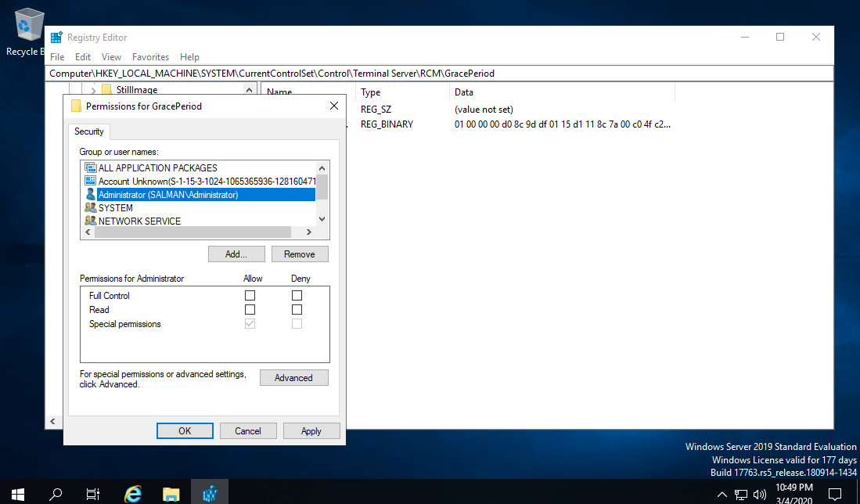860x504 pixels.
Task: Launch Internet Explorer from taskbar
Action: click(x=133, y=494)
